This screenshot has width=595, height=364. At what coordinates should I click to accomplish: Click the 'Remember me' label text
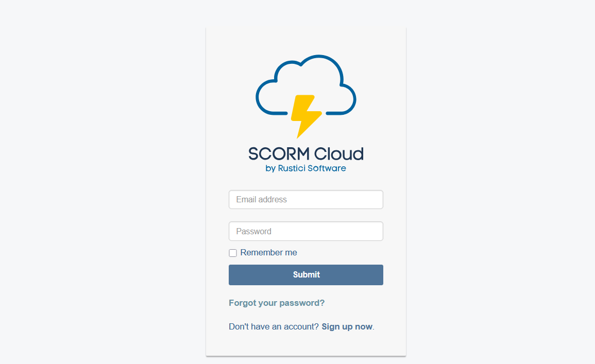(269, 252)
